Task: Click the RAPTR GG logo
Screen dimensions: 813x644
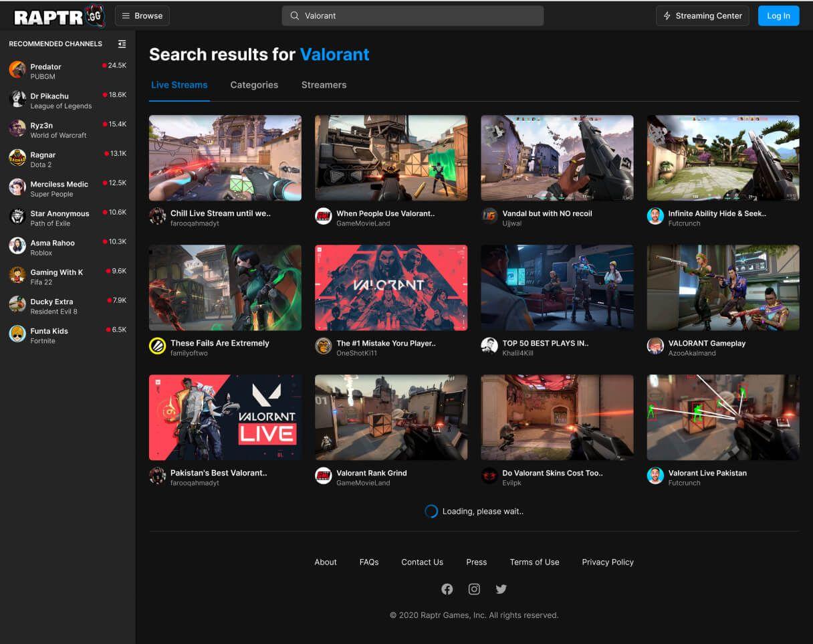Action: [x=60, y=15]
